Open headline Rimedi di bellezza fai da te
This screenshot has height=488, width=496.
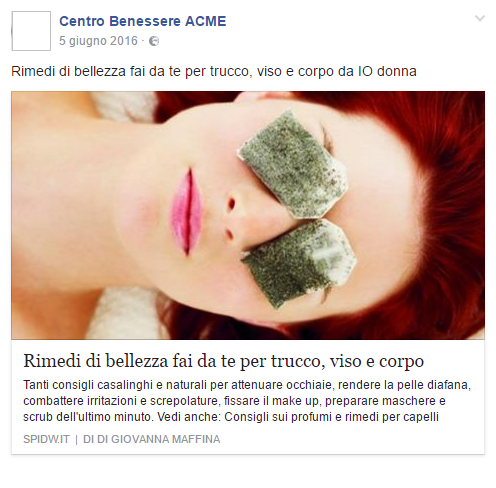click(223, 361)
